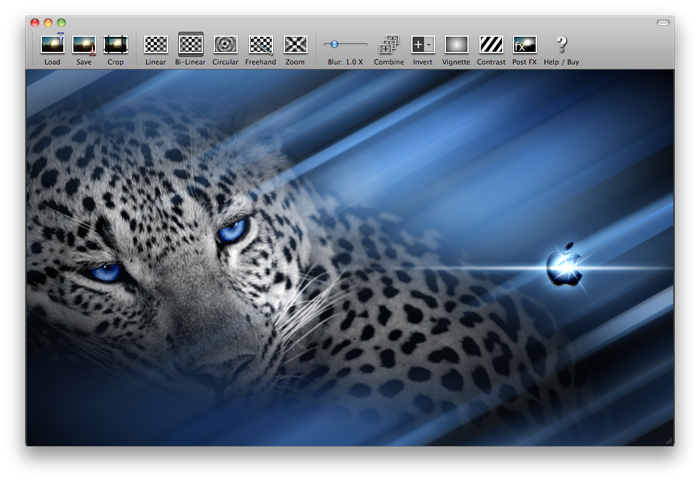
Task: Choose the Linear blur mode
Action: click(155, 45)
